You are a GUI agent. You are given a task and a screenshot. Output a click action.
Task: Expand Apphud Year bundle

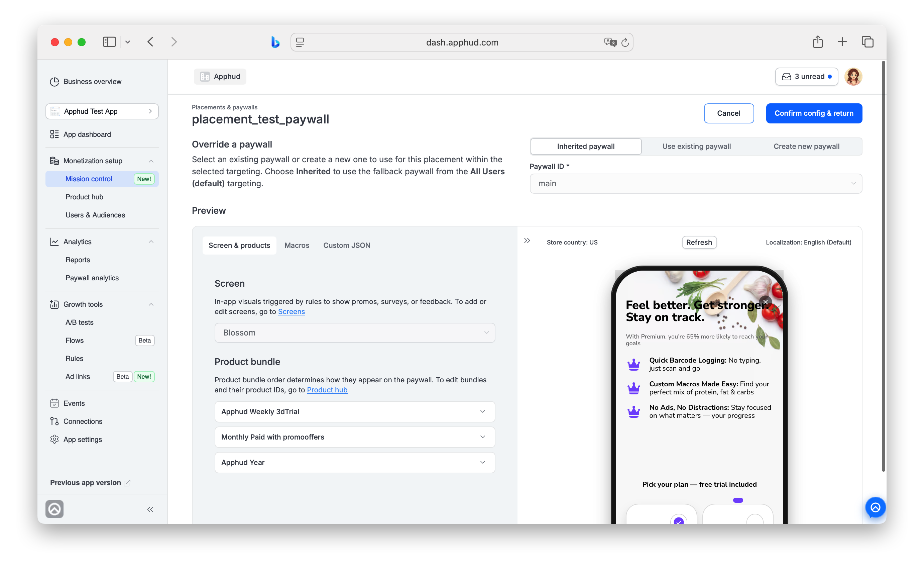click(x=355, y=462)
